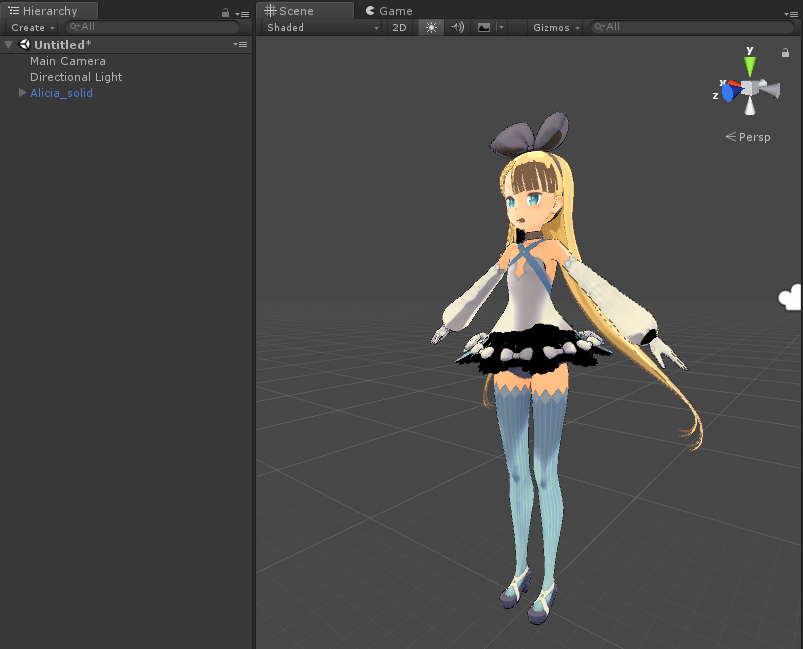Open scene effects dropdown arrow
803x649 pixels.
coord(501,28)
